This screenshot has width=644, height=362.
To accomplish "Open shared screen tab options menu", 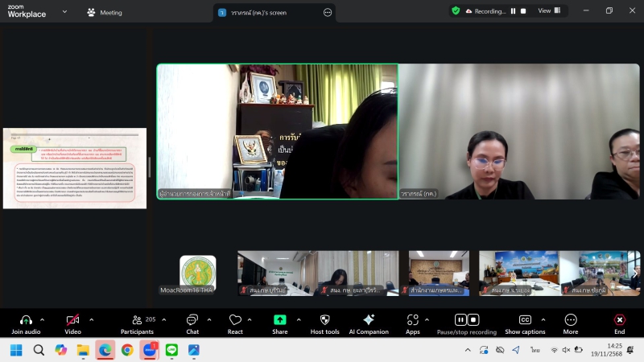I will [328, 13].
